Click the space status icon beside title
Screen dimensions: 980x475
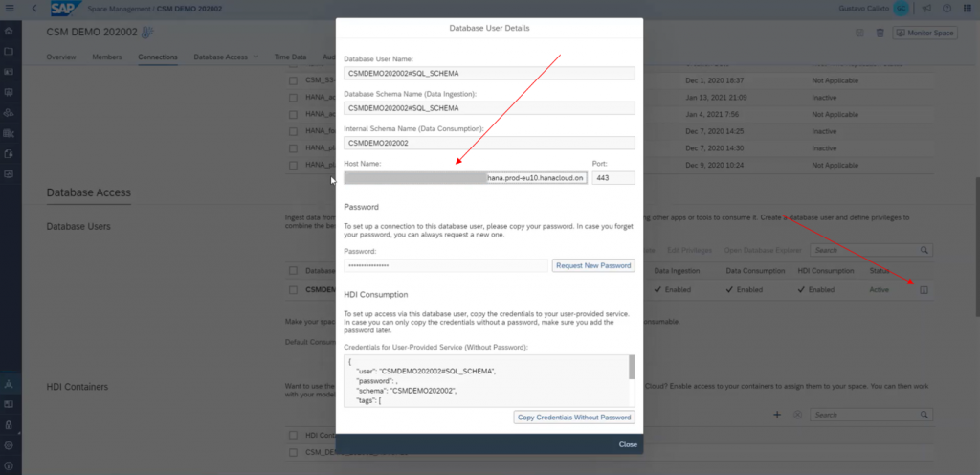click(x=147, y=33)
